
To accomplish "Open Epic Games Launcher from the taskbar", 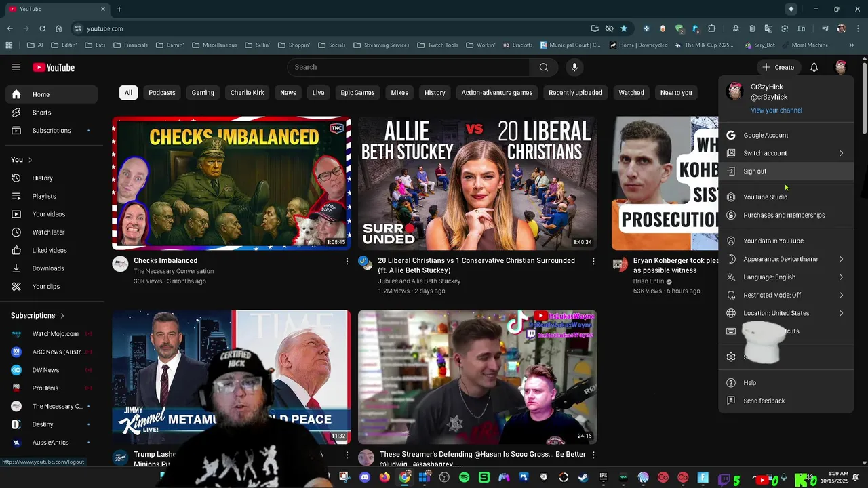I will (x=603, y=478).
